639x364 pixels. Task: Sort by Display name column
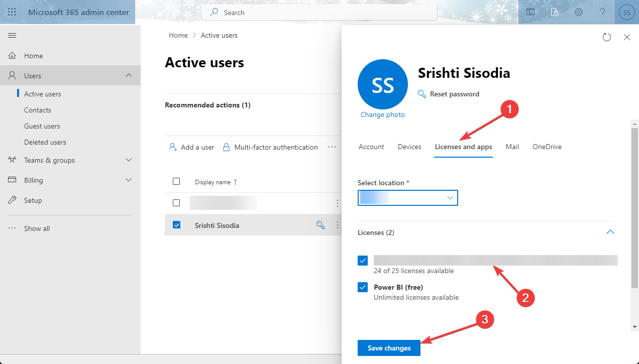pos(216,182)
